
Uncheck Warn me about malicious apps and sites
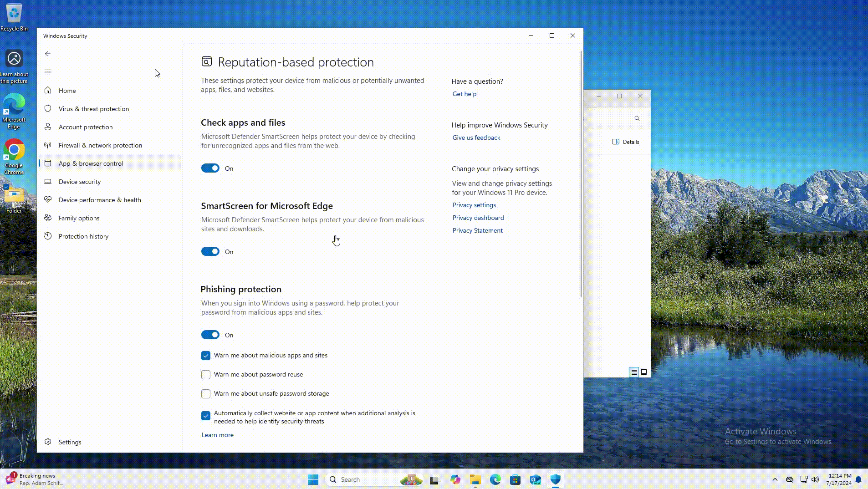click(x=206, y=356)
